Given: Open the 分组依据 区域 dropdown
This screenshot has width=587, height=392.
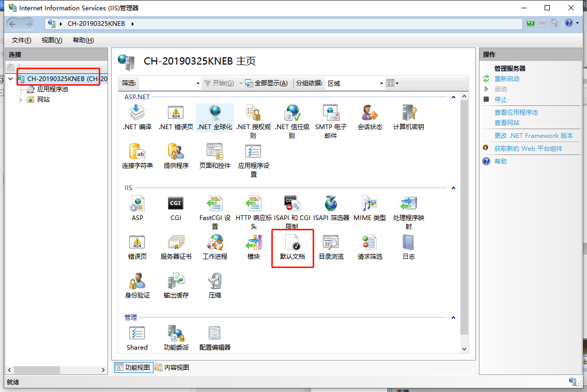Looking at the screenshot, I should click(381, 83).
